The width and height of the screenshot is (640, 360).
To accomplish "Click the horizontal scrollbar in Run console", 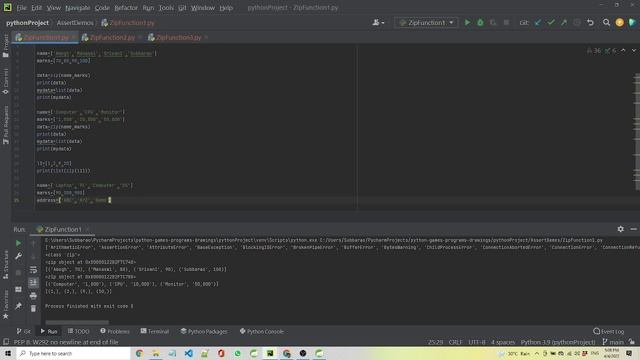I will (77, 322).
